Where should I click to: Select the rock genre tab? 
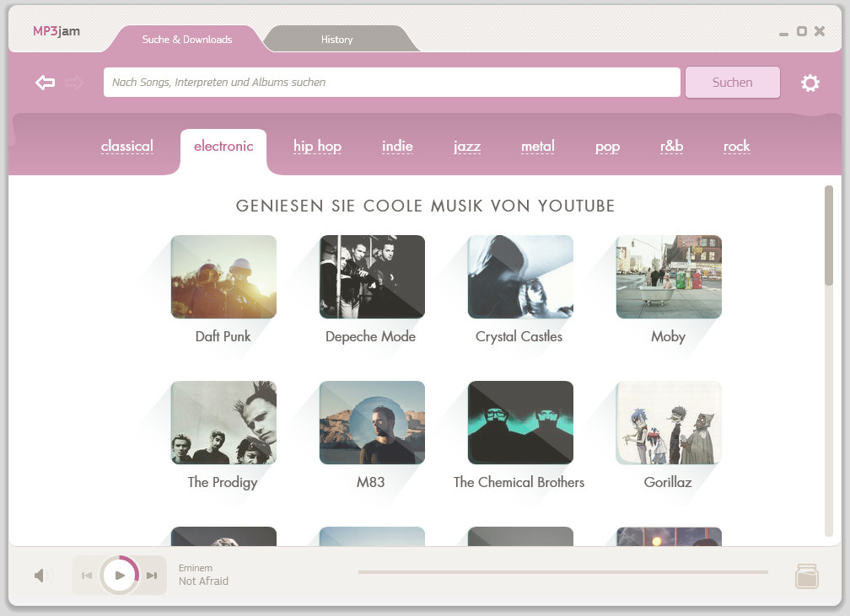pos(737,147)
